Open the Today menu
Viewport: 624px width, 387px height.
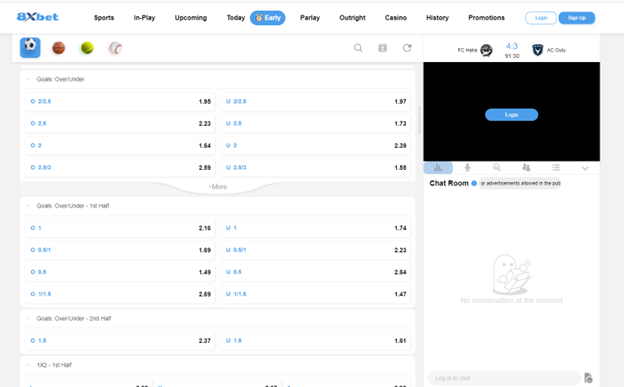[236, 18]
